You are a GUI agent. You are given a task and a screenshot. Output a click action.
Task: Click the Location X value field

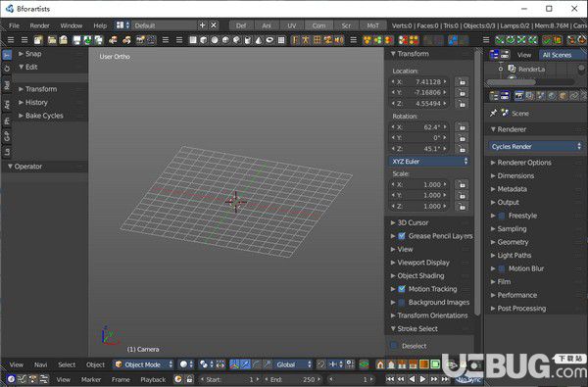(x=419, y=81)
